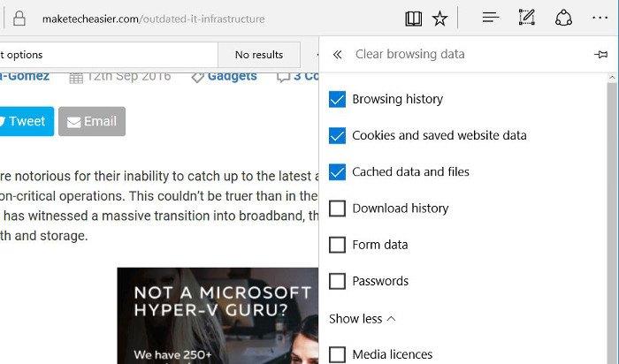Open the Gadgets category link

232,76
